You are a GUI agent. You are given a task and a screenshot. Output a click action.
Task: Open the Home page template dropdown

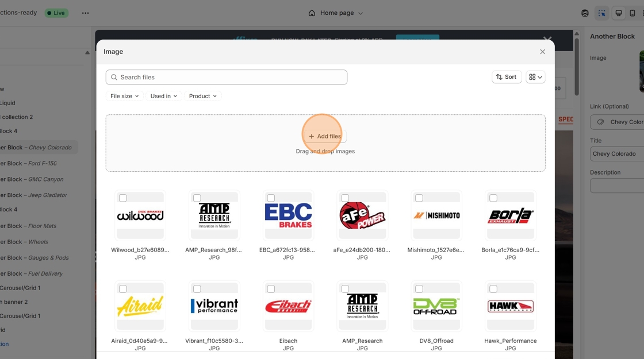[x=336, y=13]
